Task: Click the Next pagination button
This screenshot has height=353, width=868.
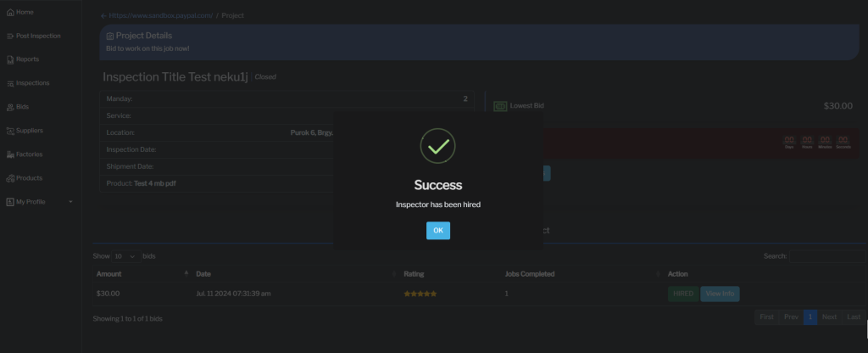Action: coord(829,317)
